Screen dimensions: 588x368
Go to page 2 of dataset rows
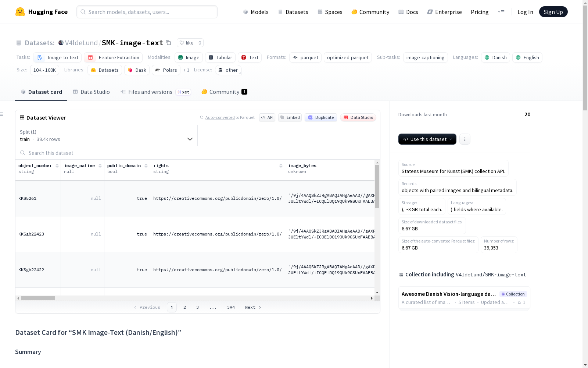(x=184, y=307)
